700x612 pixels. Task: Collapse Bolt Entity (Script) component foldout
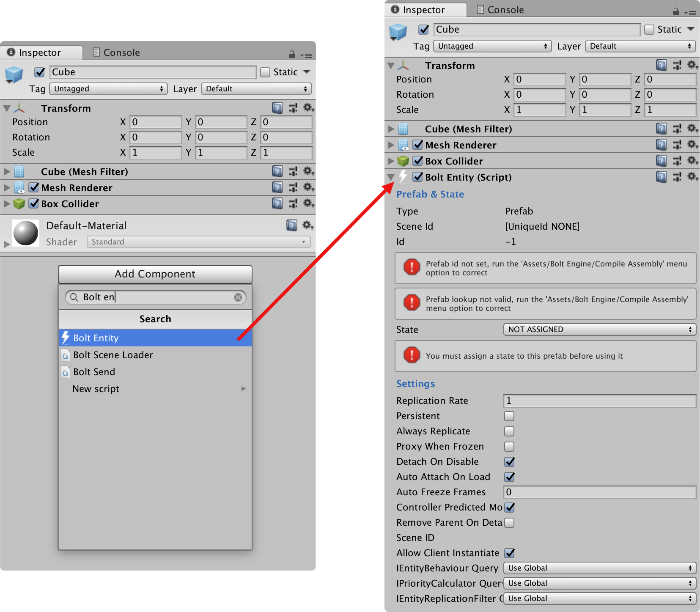click(x=391, y=177)
